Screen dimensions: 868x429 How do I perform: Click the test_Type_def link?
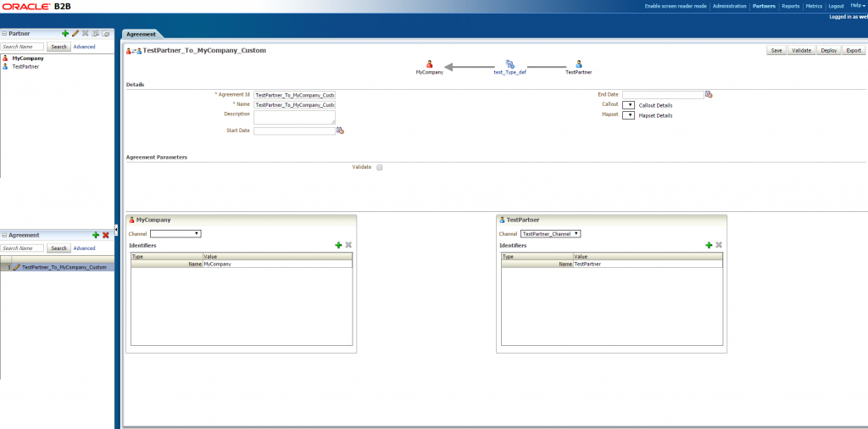point(509,73)
